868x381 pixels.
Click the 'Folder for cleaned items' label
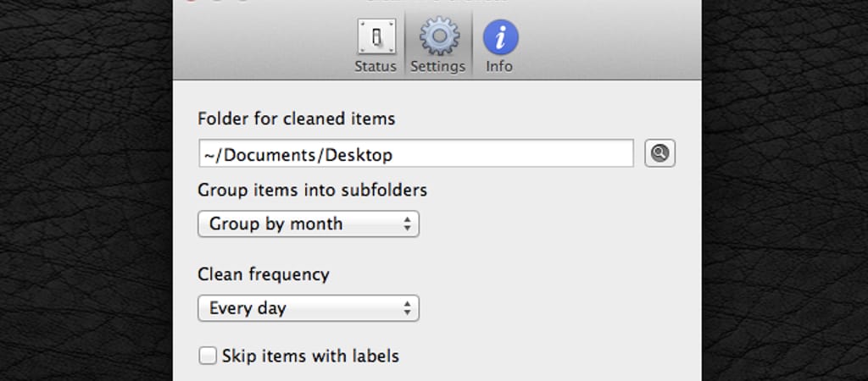[297, 119]
